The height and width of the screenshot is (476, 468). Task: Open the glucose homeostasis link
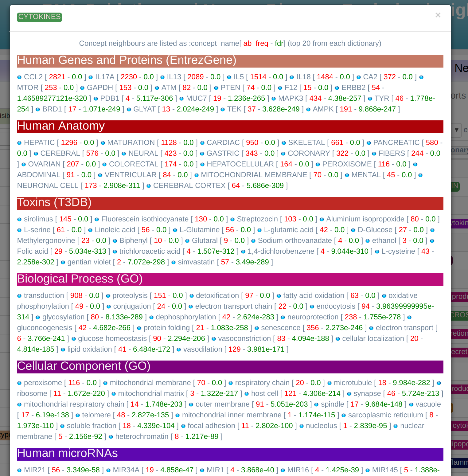(x=112, y=338)
